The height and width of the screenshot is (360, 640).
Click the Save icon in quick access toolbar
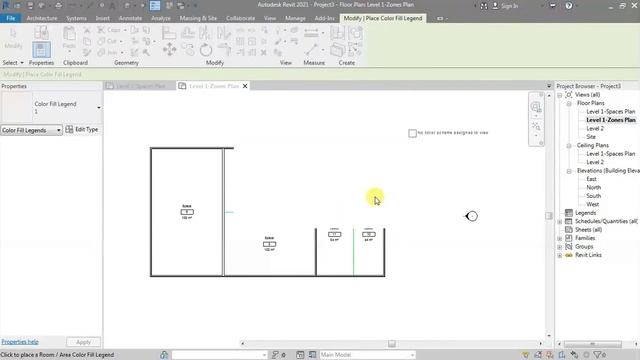click(x=30, y=6)
